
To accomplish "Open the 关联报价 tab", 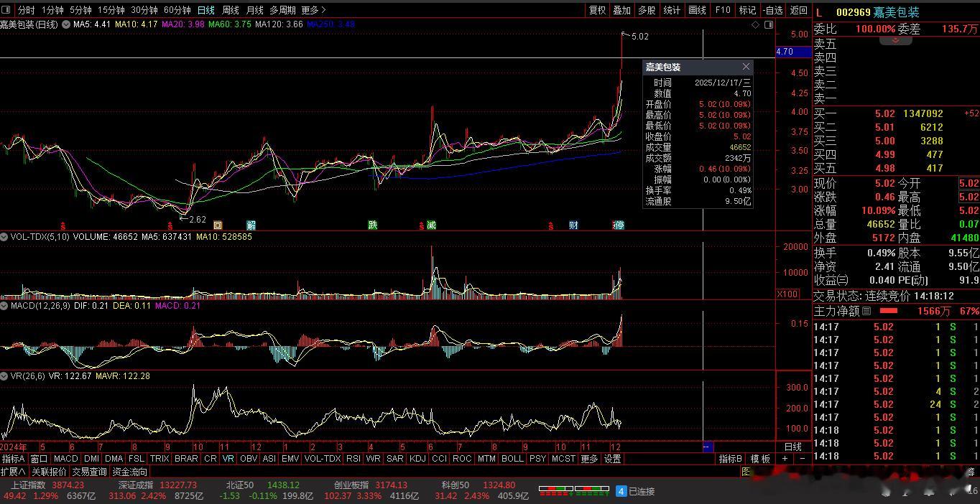I will 49,472.
